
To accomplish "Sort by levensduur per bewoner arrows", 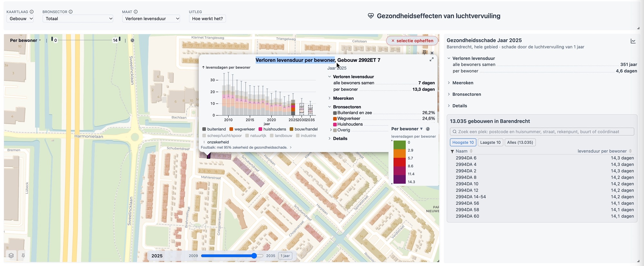I will tap(630, 151).
